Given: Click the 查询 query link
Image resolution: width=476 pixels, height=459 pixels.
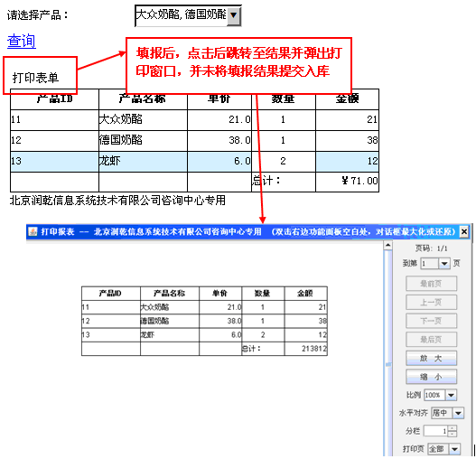Looking at the screenshot, I should pos(22,41).
